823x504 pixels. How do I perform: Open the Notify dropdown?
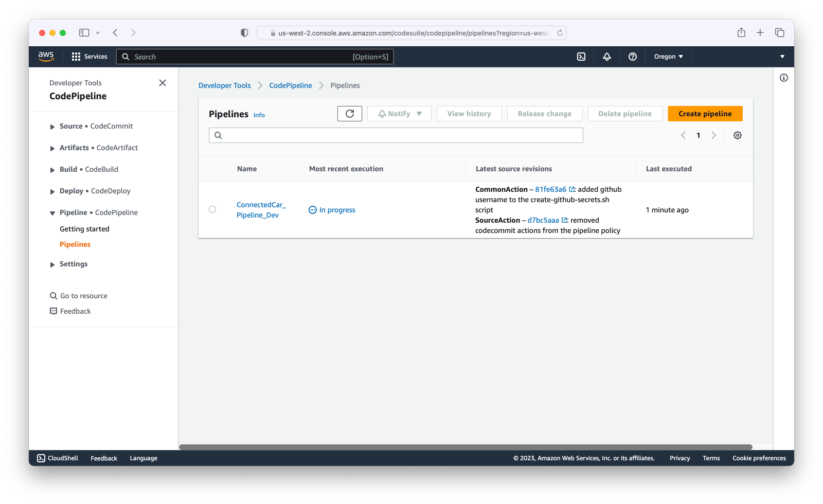pos(399,114)
